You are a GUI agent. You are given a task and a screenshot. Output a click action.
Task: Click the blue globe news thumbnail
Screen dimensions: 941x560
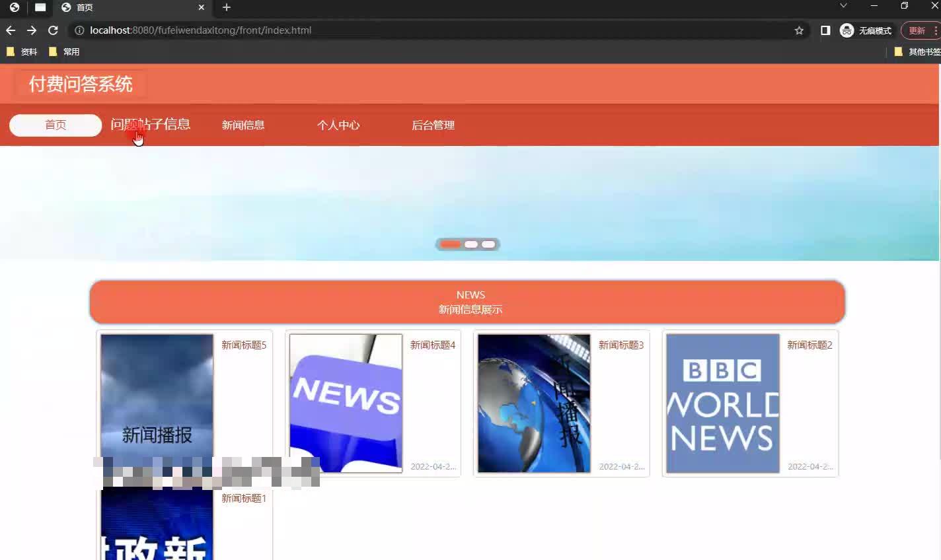tap(534, 403)
